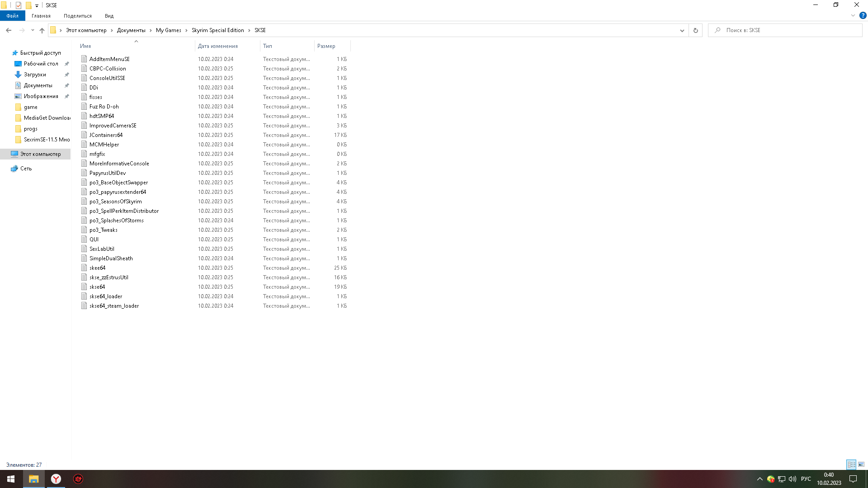Open the Вид ribbon tab
This screenshot has width=868, height=488.
109,16
